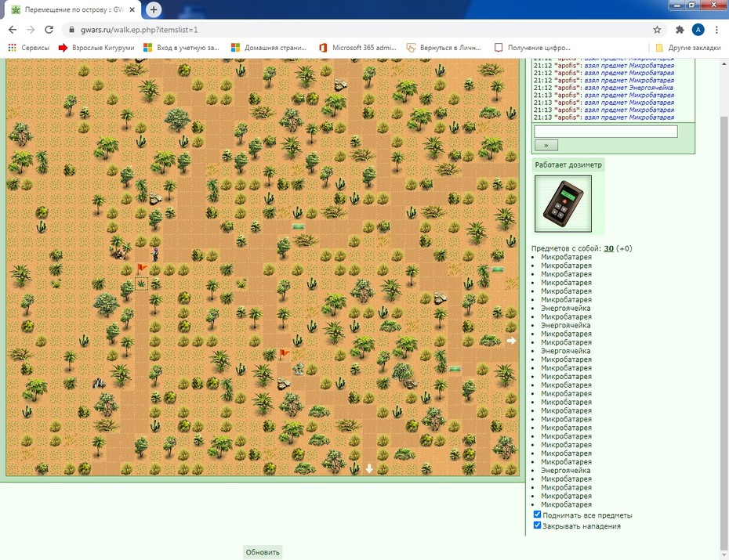Click the stone statue on the map
This screenshot has width=729, height=560.
tap(299, 369)
